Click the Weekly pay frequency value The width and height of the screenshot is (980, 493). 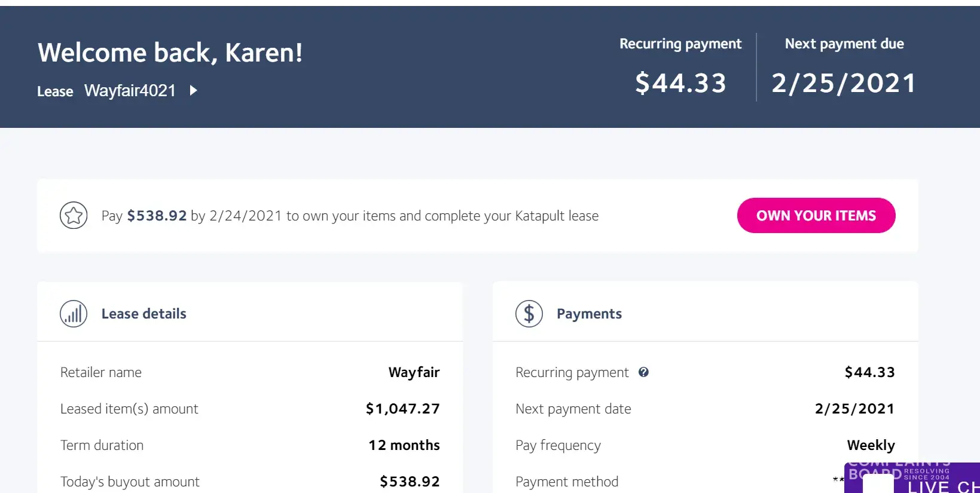[x=871, y=445]
